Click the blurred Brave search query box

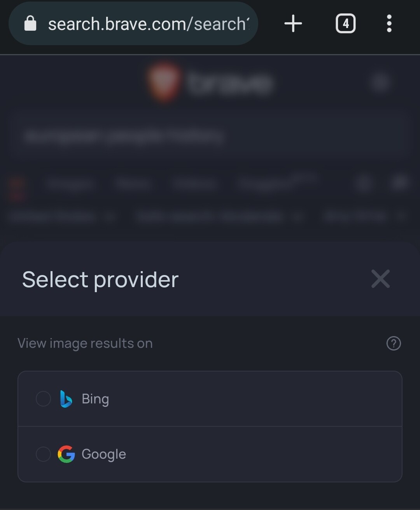[x=210, y=136]
